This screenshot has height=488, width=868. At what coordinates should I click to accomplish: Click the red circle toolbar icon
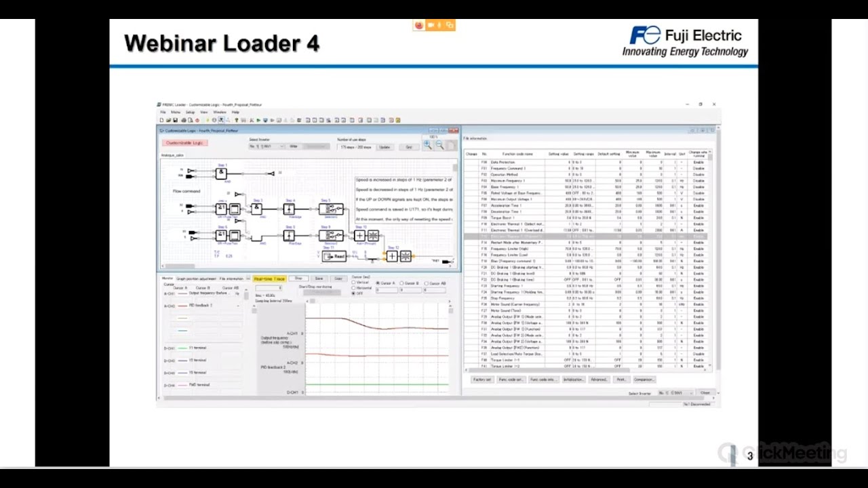(x=197, y=120)
